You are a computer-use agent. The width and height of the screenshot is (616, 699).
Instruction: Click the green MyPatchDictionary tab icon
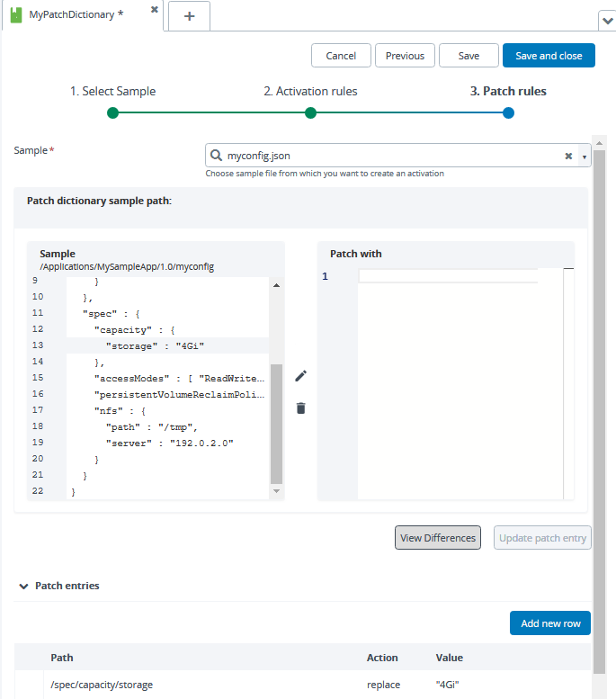(16, 14)
